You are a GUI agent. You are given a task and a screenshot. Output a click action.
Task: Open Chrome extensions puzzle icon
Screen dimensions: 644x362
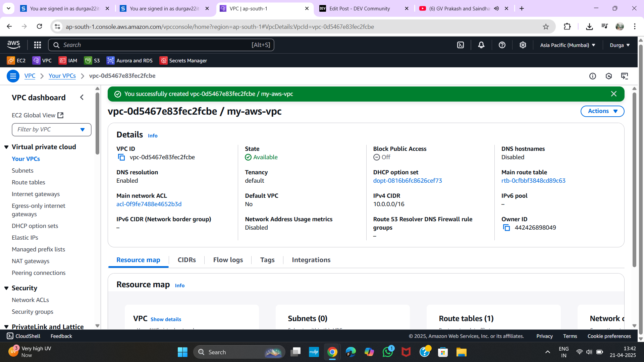(567, 26)
